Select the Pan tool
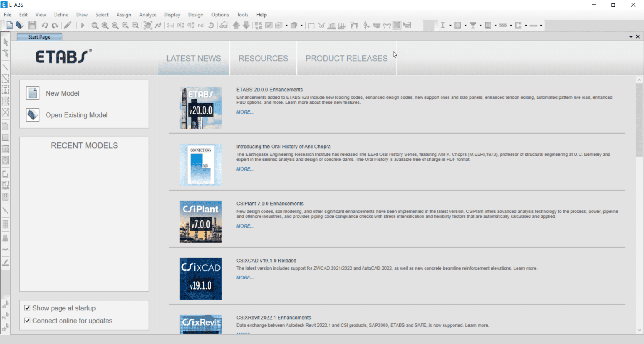 [x=148, y=25]
